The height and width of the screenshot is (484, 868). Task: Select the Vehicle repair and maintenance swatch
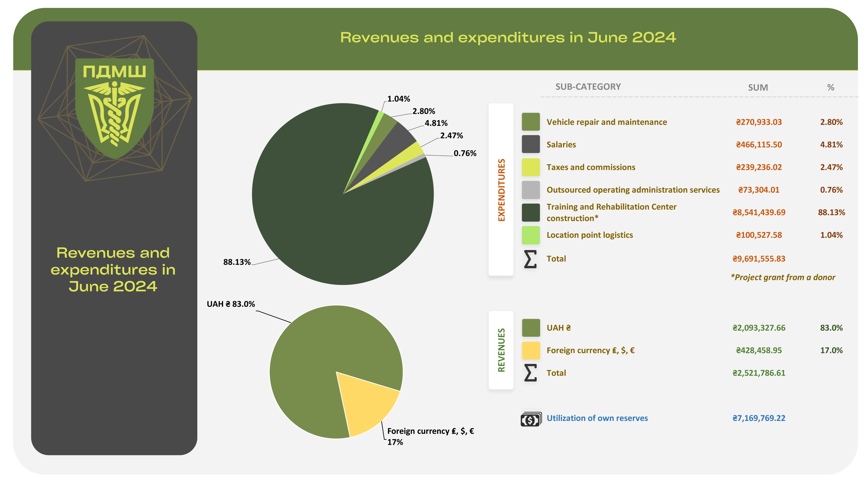click(531, 122)
